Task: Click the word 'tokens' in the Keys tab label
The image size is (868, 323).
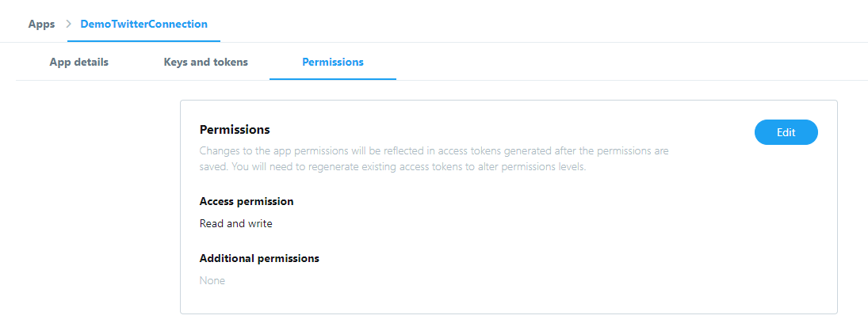Action: (x=230, y=62)
